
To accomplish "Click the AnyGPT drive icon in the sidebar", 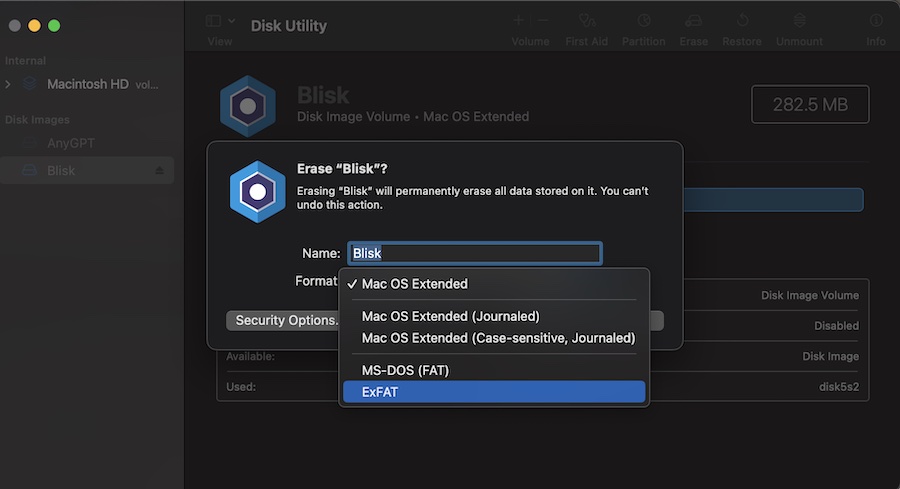I will click(x=29, y=143).
